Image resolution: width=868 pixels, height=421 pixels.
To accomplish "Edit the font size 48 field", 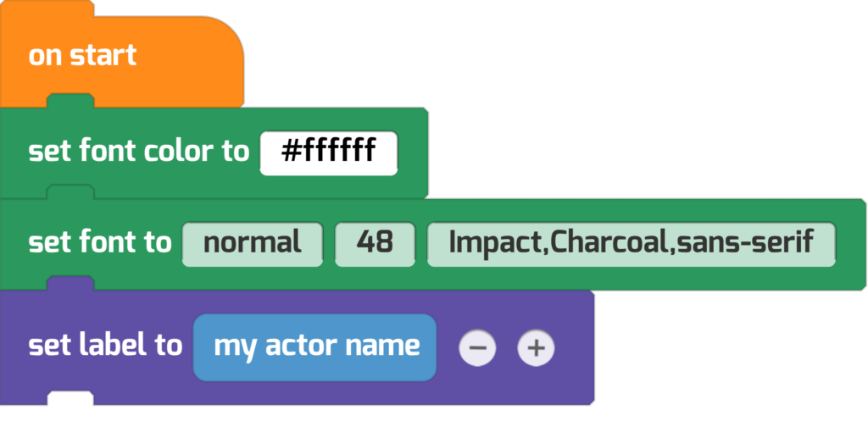I will pos(375,245).
